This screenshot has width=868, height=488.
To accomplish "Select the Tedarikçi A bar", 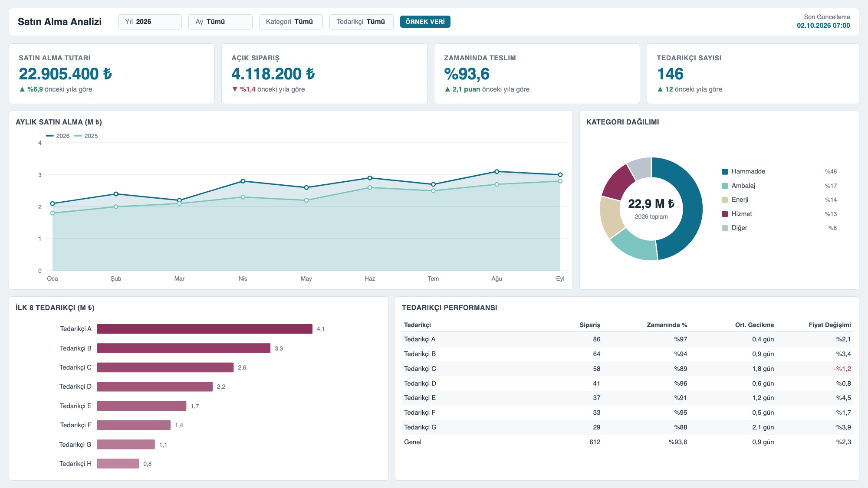I will pos(204,329).
